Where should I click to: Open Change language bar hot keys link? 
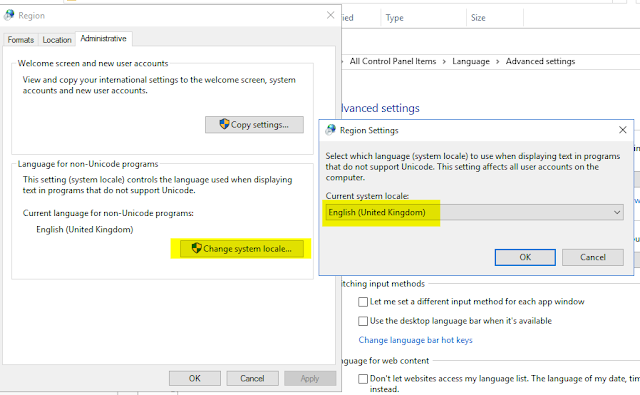click(x=415, y=340)
